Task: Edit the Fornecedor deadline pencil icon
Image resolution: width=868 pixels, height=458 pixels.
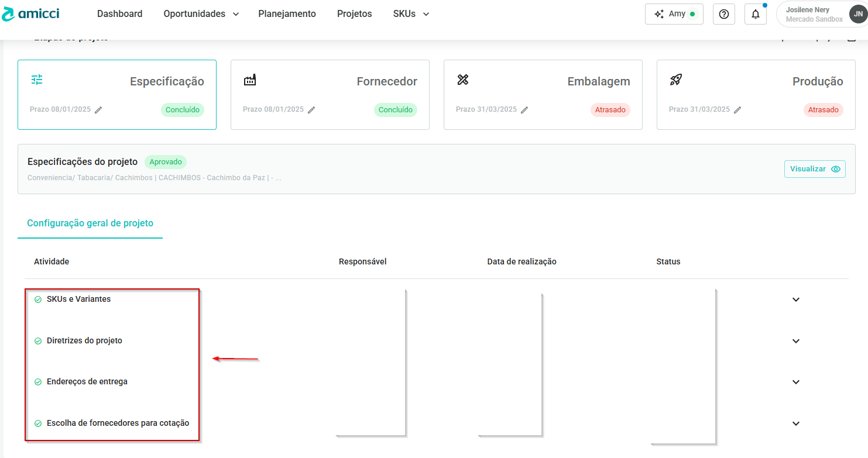Action: point(311,110)
